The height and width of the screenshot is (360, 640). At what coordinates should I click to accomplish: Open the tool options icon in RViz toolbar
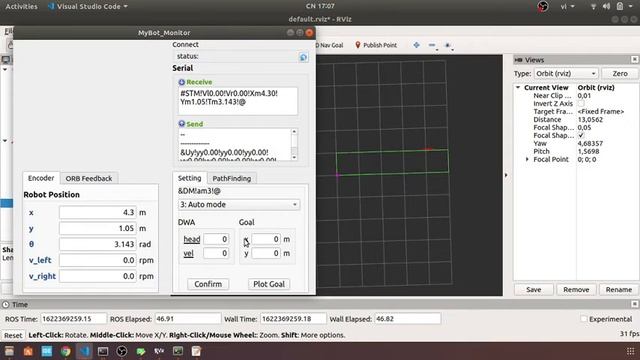click(448, 45)
